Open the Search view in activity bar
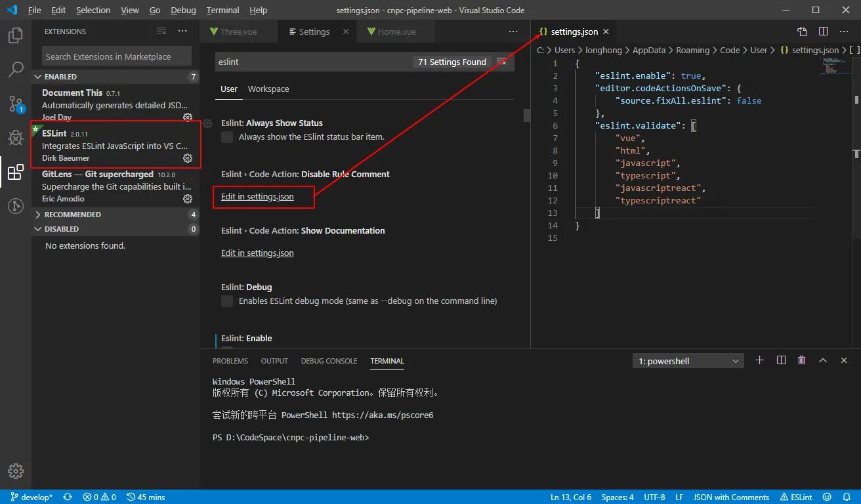Viewport: 861px width, 504px height. click(16, 70)
